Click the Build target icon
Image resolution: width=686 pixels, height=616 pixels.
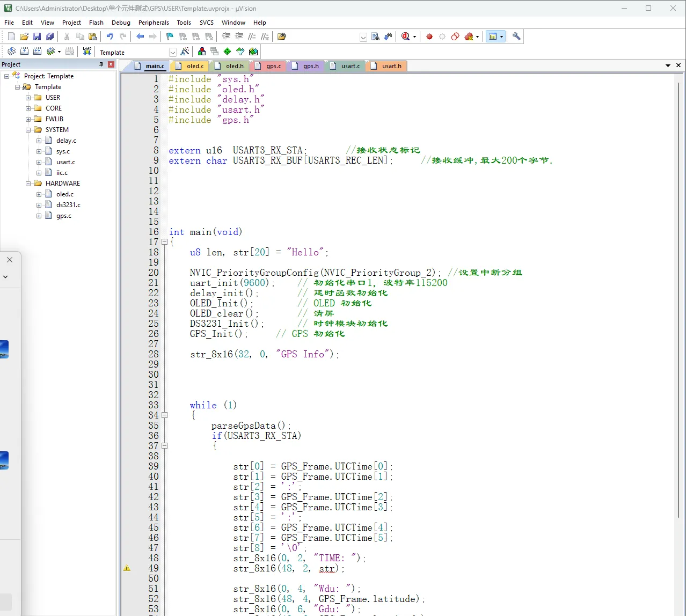24,52
